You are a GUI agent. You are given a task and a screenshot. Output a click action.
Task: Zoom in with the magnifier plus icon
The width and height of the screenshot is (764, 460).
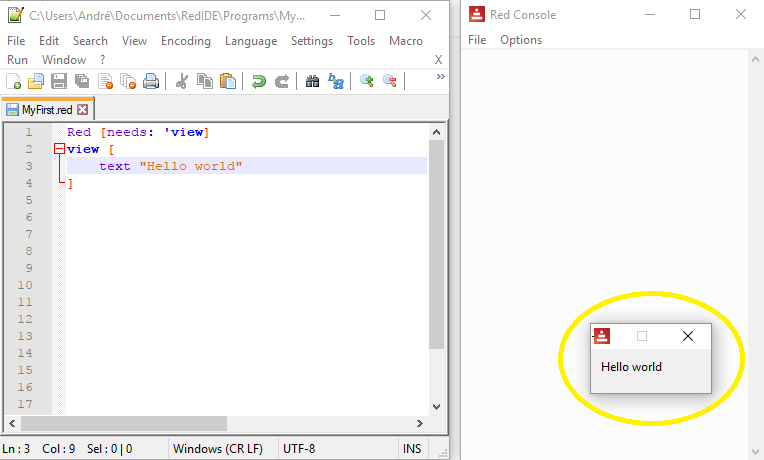point(366,81)
